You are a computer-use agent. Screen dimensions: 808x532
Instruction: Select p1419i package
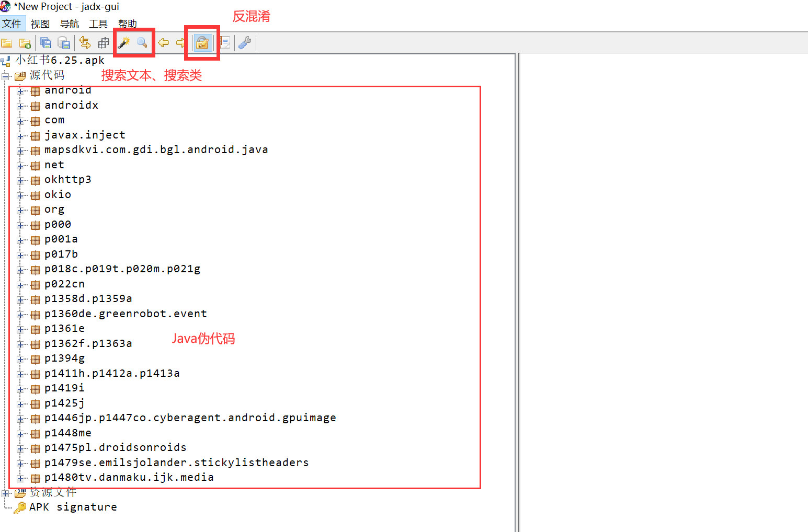(64, 388)
